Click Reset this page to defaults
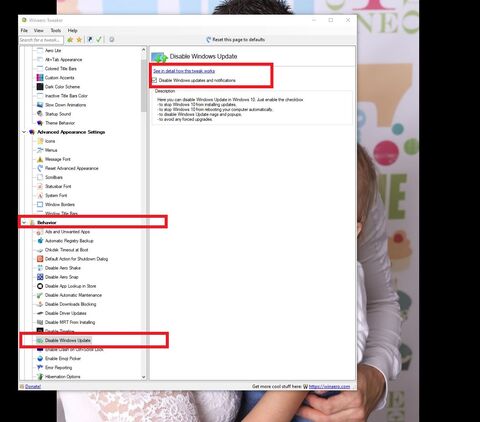 click(235, 39)
